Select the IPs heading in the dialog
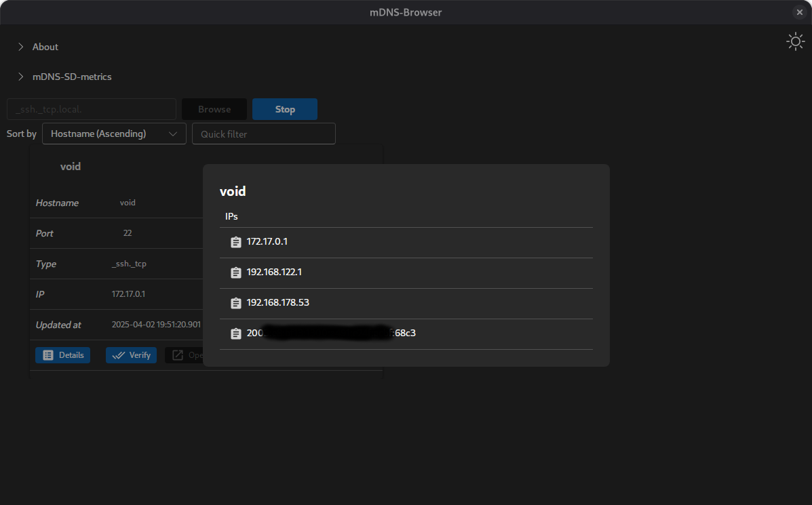Image resolution: width=812 pixels, height=505 pixels. 231,216
